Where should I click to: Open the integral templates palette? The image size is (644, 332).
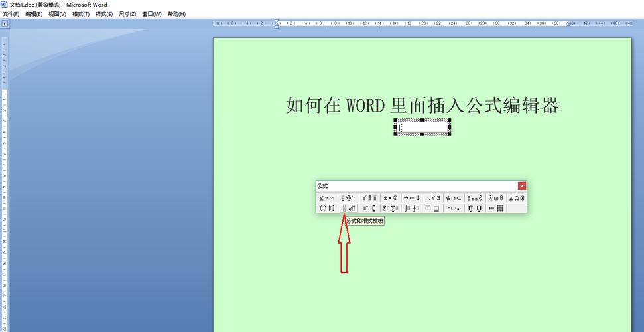(x=412, y=208)
